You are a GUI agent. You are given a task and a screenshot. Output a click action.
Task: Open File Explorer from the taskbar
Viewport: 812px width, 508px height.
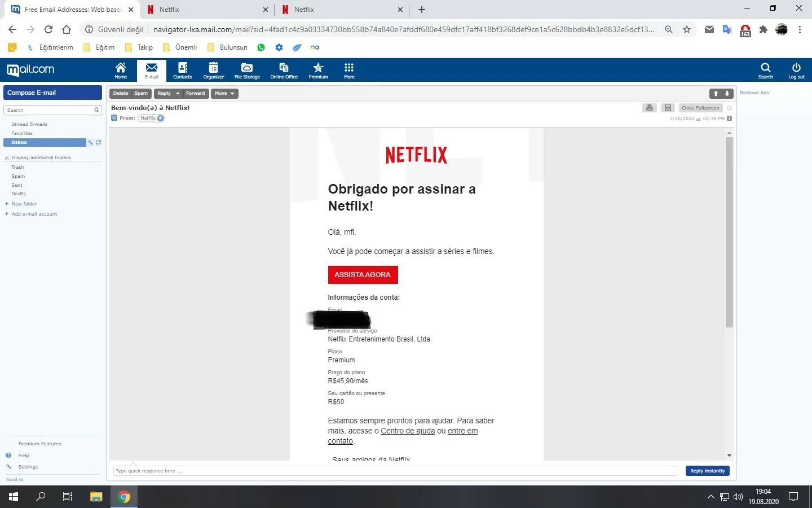point(96,497)
